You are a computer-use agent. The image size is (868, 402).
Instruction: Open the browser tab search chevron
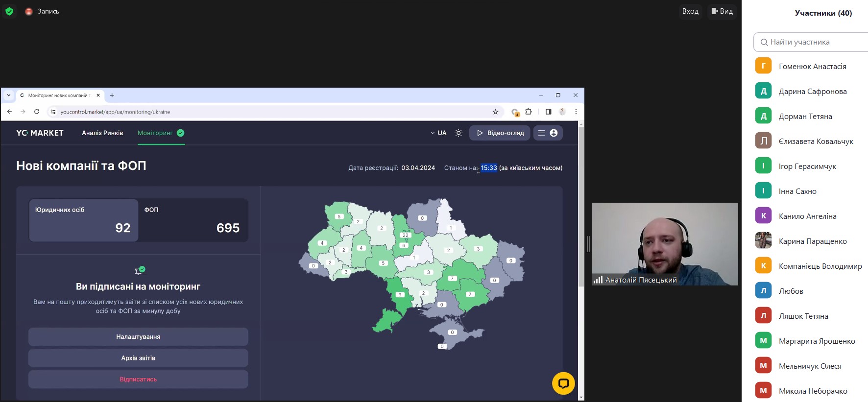tap(8, 95)
